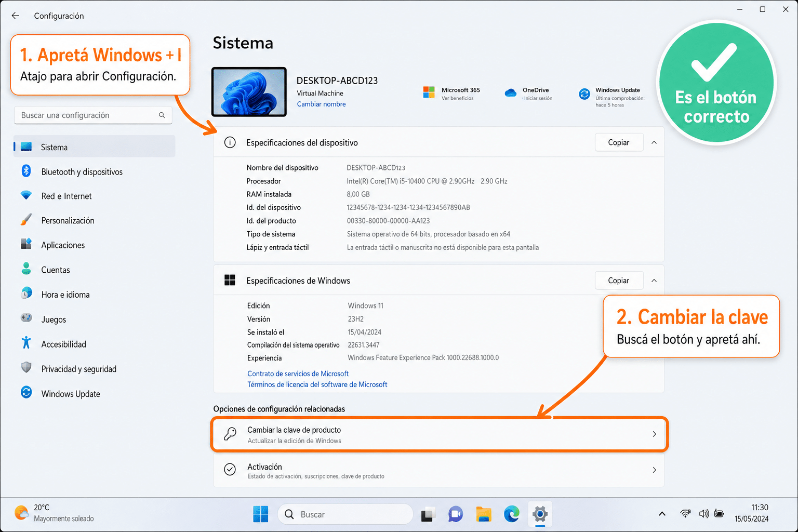
Task: Click the Aplicaciones sidebar icon
Action: [x=26, y=244]
